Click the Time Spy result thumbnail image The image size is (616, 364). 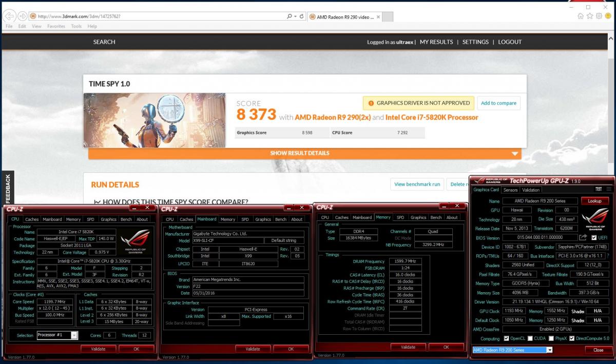coord(155,120)
